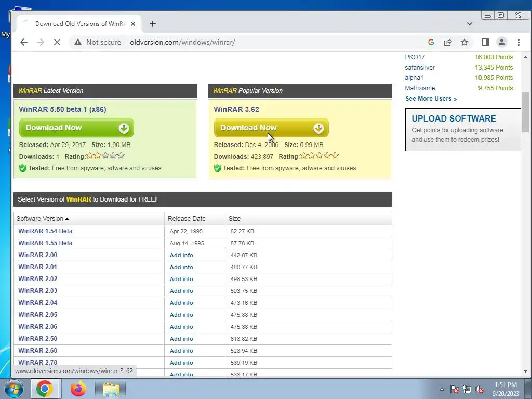Close the Download Old Versions tab
Image resolution: width=532 pixels, height=399 pixels.
[x=133, y=24]
